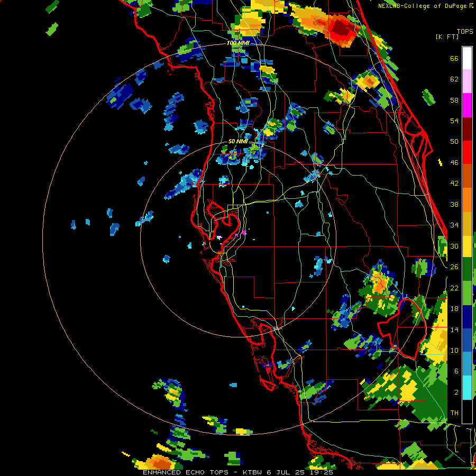Click legend value 54
Viewport: 476px width, 476px height.
(454, 121)
